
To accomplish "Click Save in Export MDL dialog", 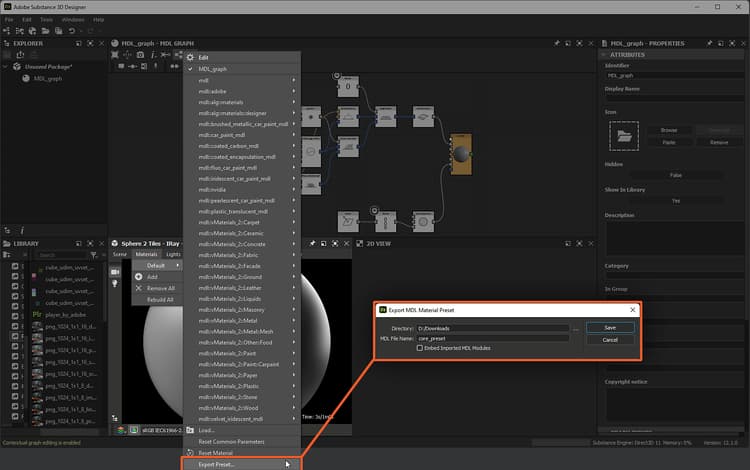I will (610, 328).
